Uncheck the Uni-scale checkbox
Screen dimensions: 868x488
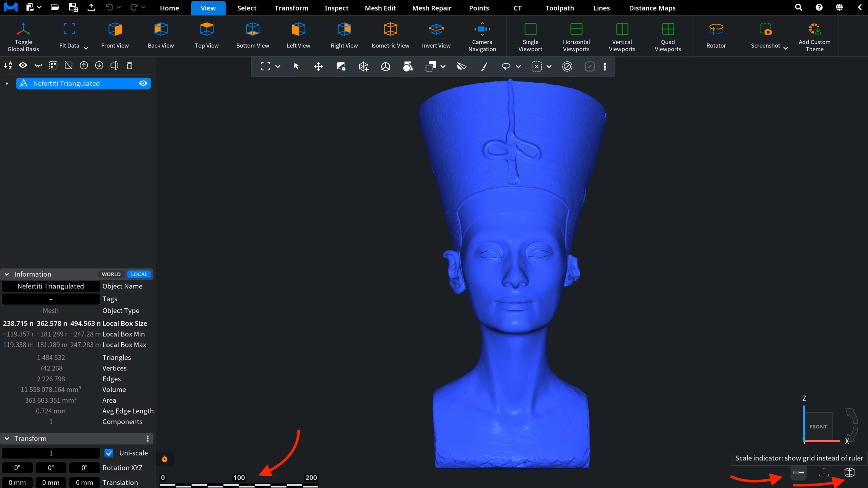click(108, 453)
